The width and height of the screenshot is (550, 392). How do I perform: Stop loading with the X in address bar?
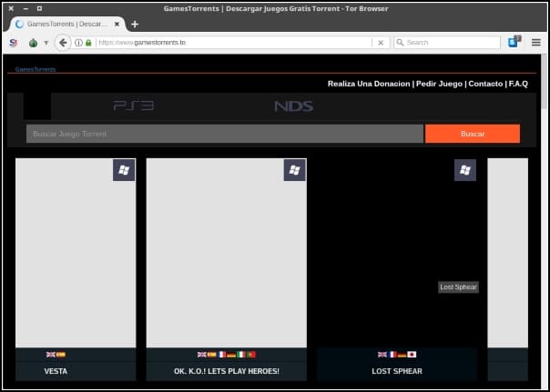[381, 43]
